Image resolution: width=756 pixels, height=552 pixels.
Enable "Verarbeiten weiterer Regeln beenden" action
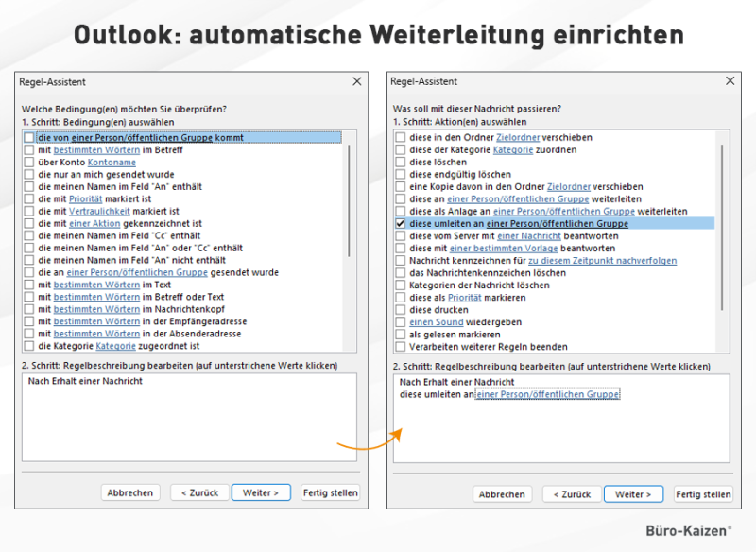point(400,345)
